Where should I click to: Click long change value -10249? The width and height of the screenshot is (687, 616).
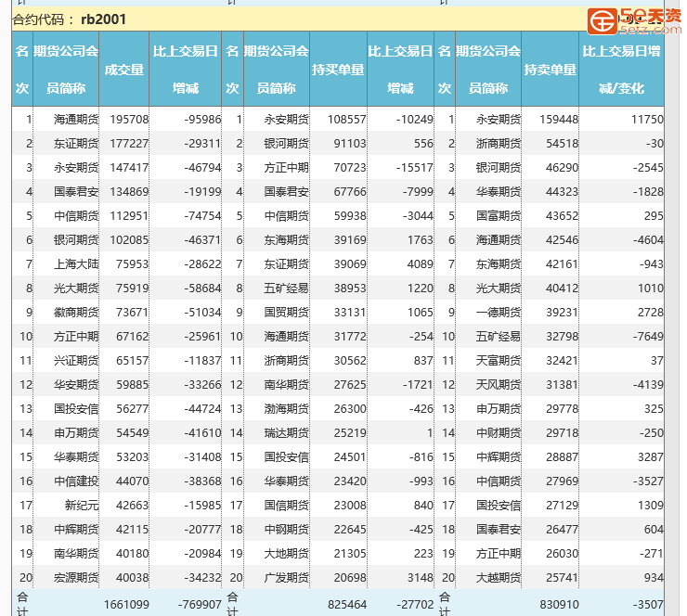(414, 119)
